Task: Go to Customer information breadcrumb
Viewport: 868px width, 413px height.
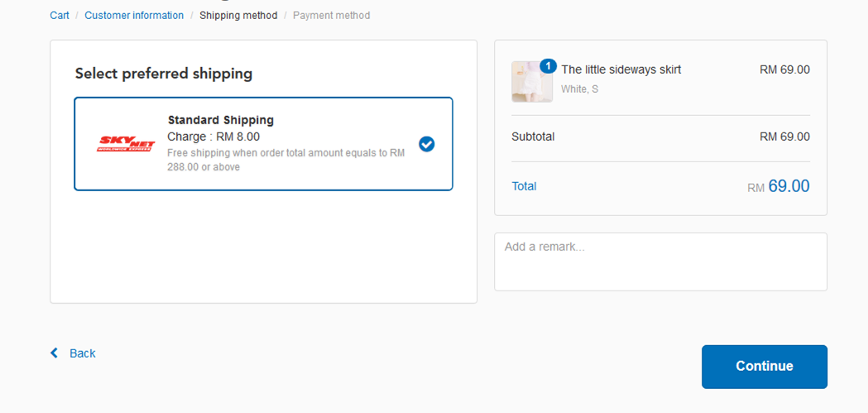Action: (x=134, y=16)
